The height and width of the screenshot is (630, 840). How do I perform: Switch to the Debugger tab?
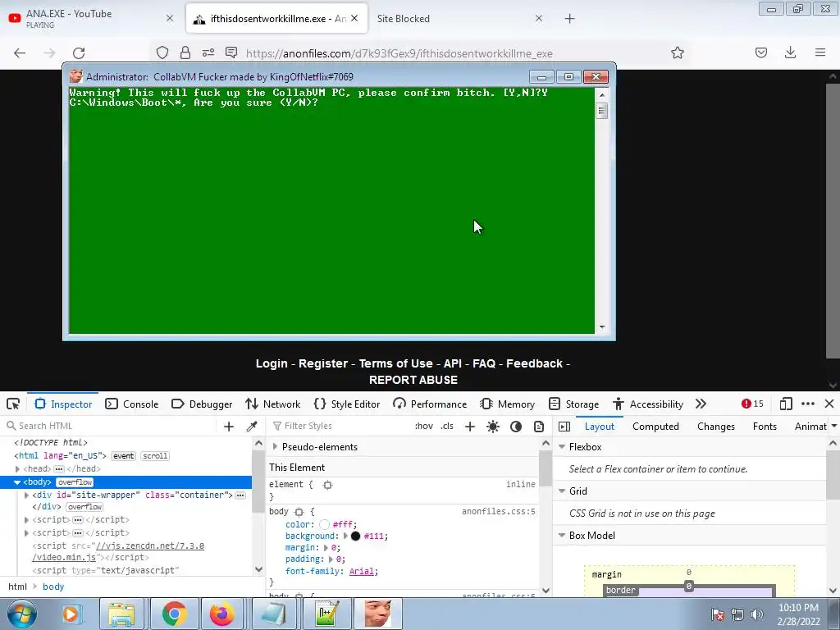[202, 404]
